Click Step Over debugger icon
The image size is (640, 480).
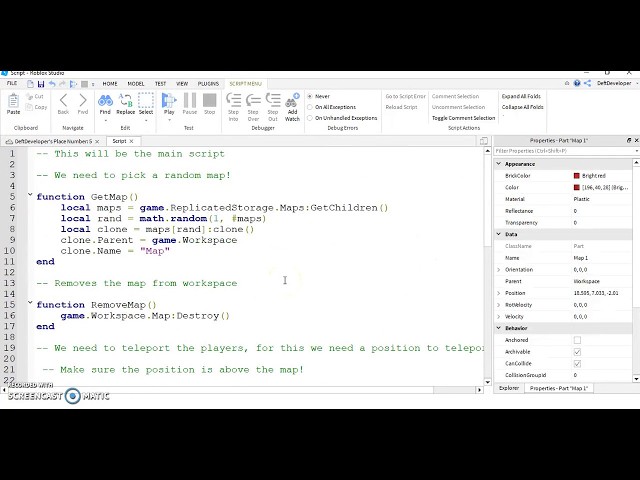tap(253, 100)
